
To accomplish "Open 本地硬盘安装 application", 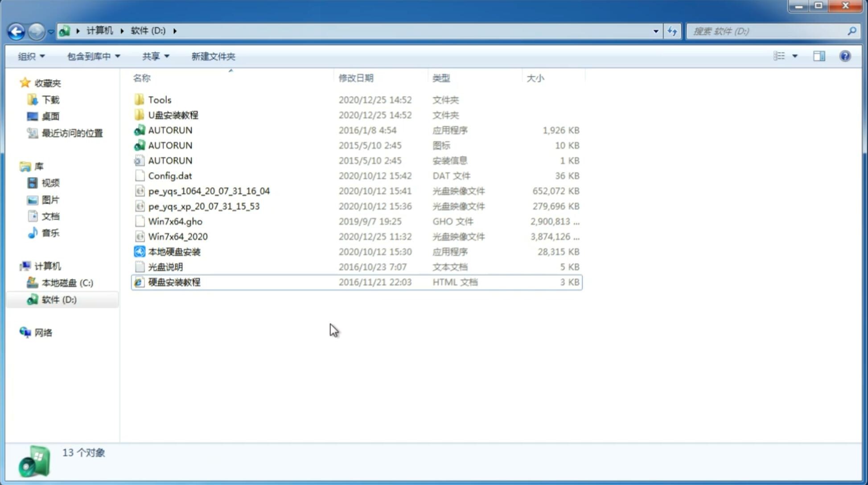I will [173, 251].
